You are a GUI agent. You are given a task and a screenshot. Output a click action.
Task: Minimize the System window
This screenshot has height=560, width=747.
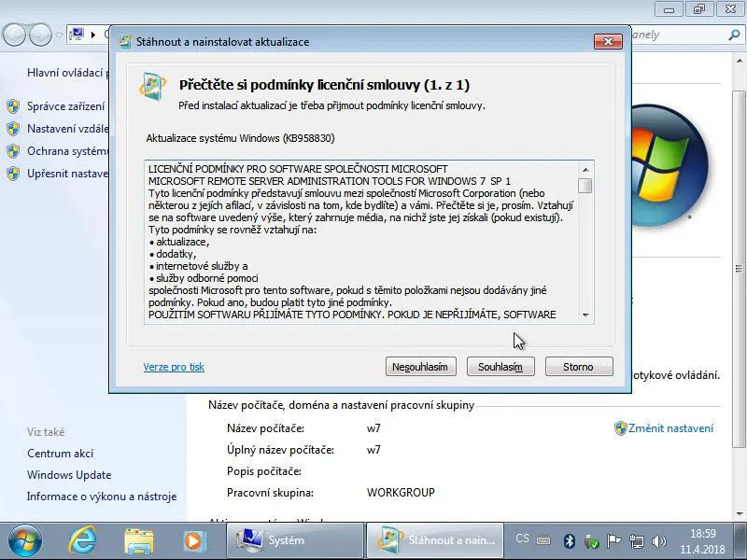[669, 9]
